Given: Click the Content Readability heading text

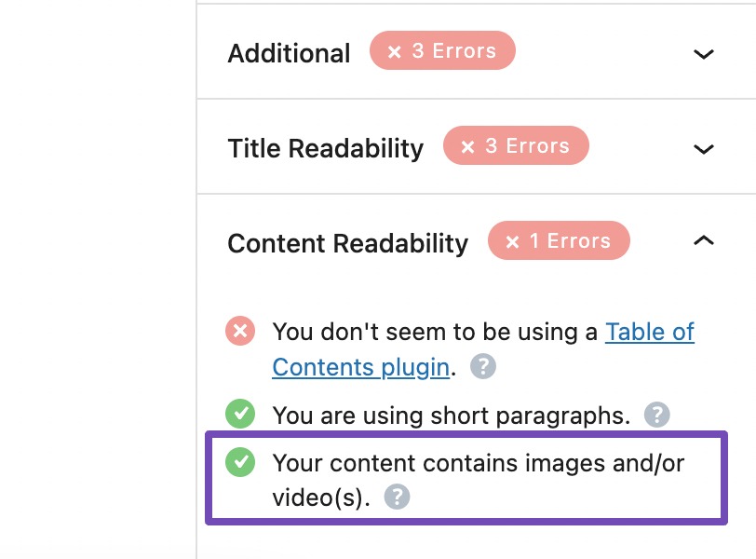Looking at the screenshot, I should click(x=347, y=242).
